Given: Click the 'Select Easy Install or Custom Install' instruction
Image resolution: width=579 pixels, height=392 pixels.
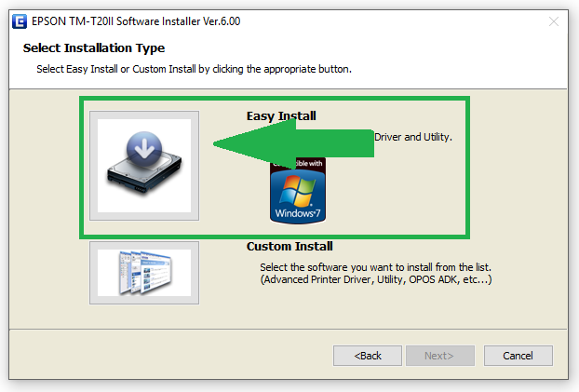Looking at the screenshot, I should [194, 69].
